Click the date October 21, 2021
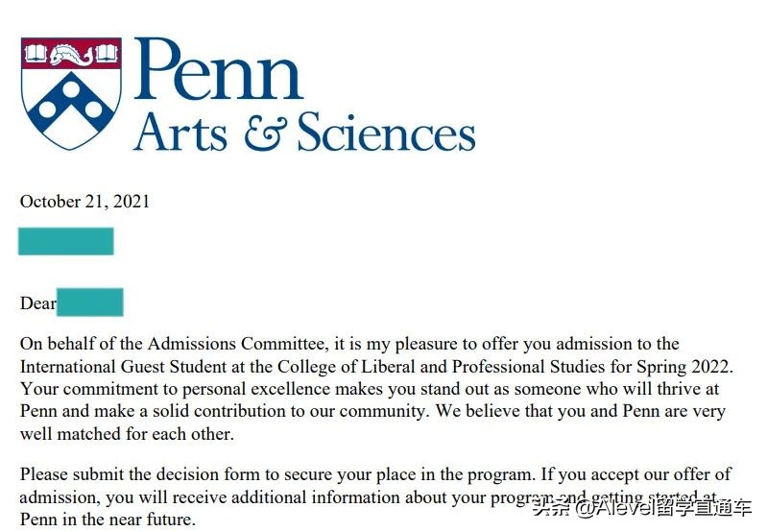Image resolution: width=767 pixels, height=532 pixels. 84,202
